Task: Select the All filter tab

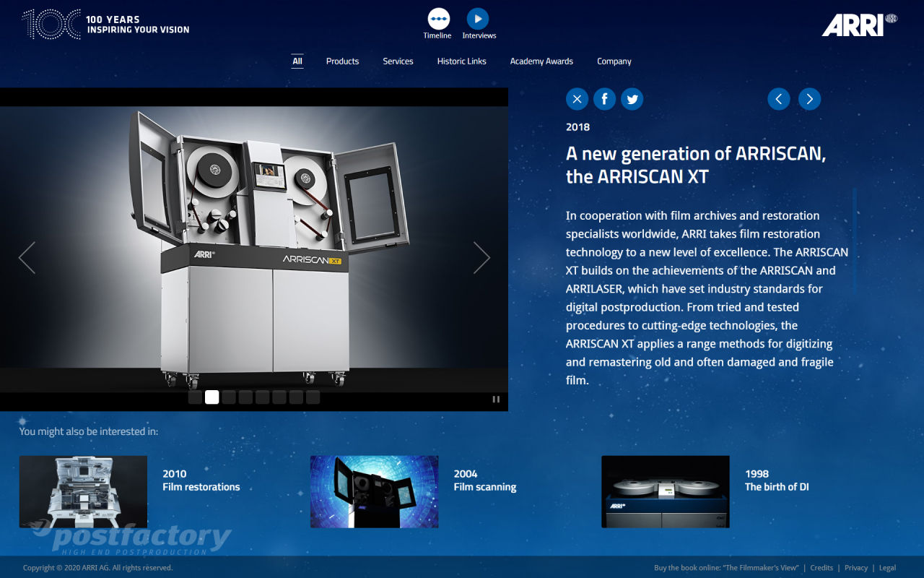Action: click(x=297, y=61)
